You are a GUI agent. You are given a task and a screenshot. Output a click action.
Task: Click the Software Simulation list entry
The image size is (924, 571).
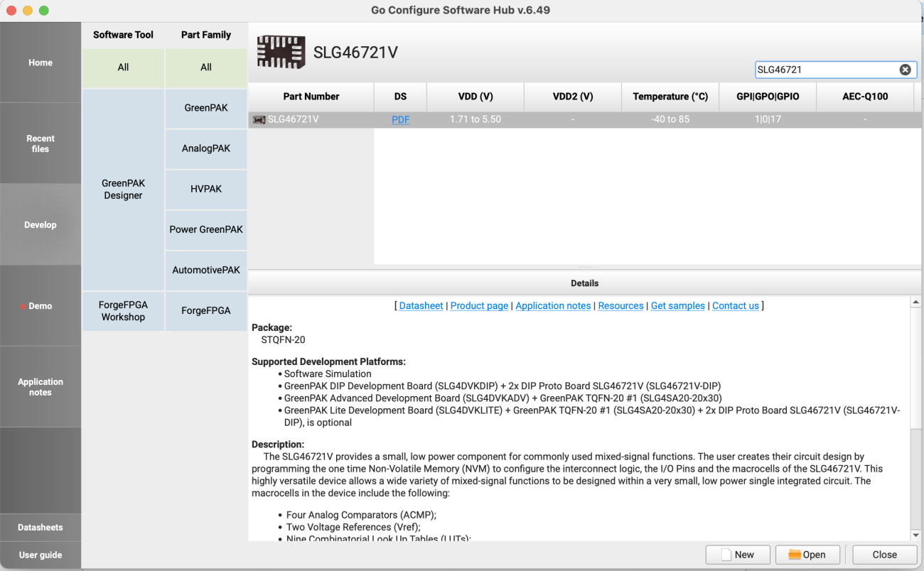(x=328, y=374)
